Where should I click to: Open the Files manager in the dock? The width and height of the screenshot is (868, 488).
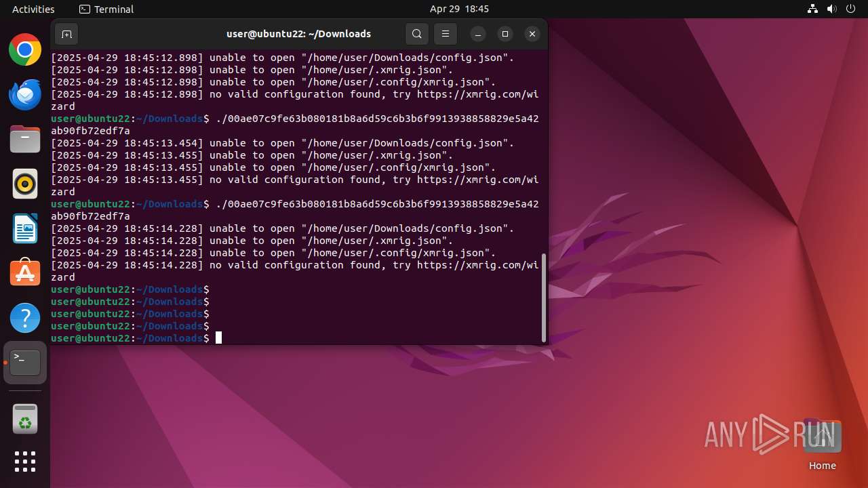(25, 139)
